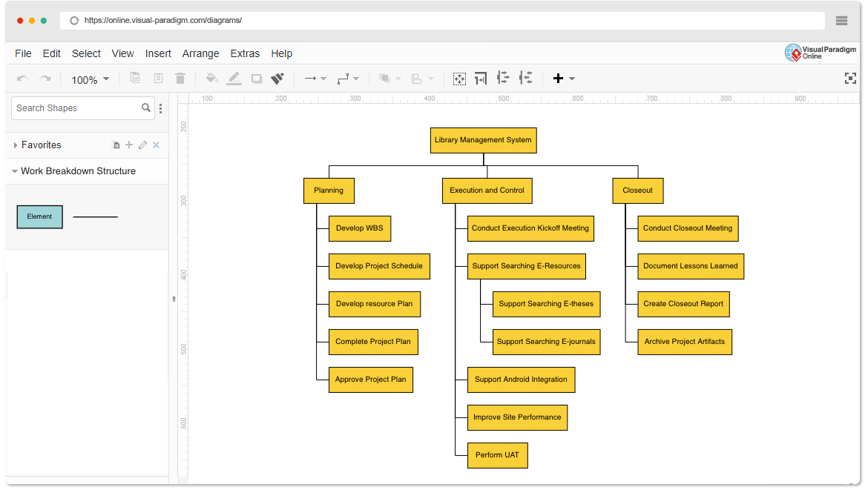Click the Favorites new library icon
Viewport: 868px width, 493px height.
coord(116,145)
